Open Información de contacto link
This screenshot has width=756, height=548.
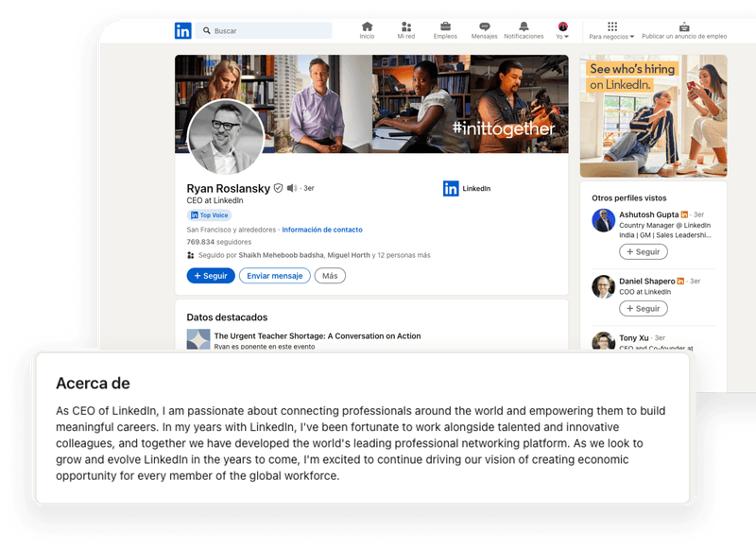point(322,230)
